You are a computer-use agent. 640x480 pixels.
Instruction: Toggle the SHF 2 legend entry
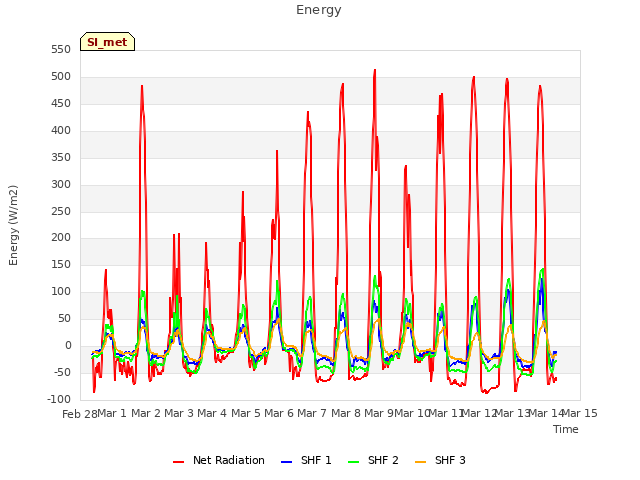click(x=373, y=460)
